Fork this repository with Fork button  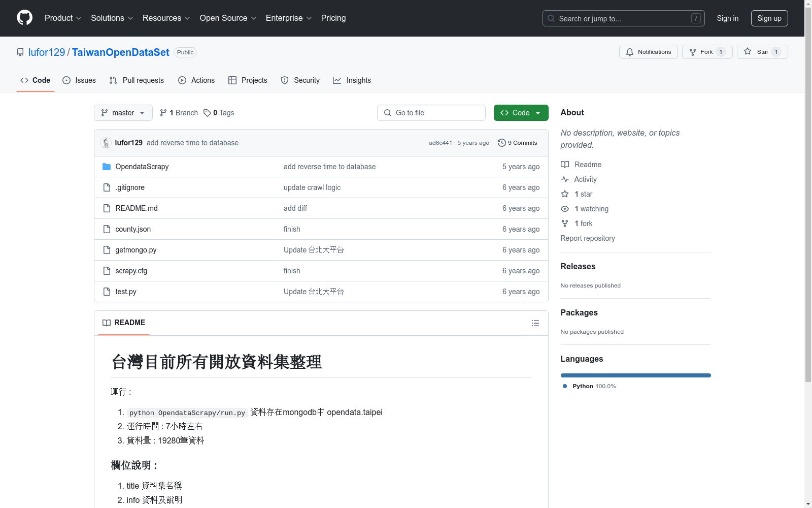(x=707, y=52)
